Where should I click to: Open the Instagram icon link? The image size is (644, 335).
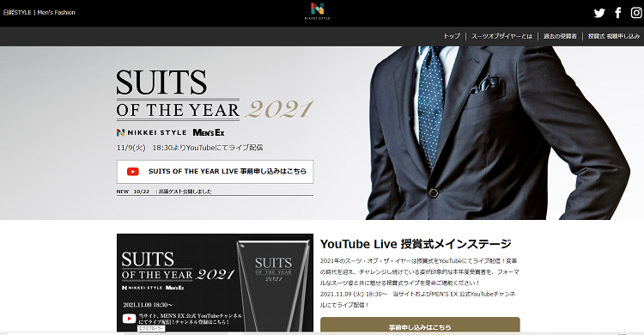click(636, 13)
